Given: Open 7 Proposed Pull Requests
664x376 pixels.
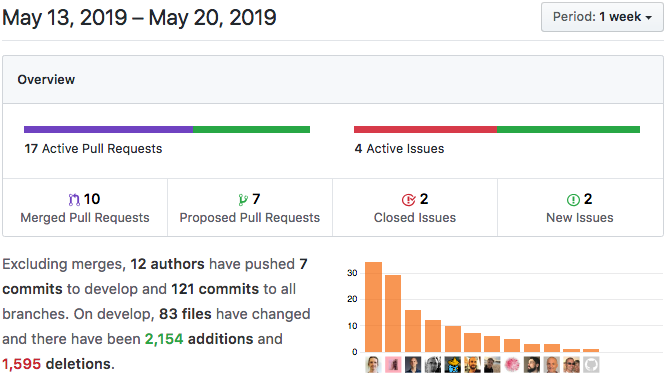Looking at the screenshot, I should click(x=250, y=207).
